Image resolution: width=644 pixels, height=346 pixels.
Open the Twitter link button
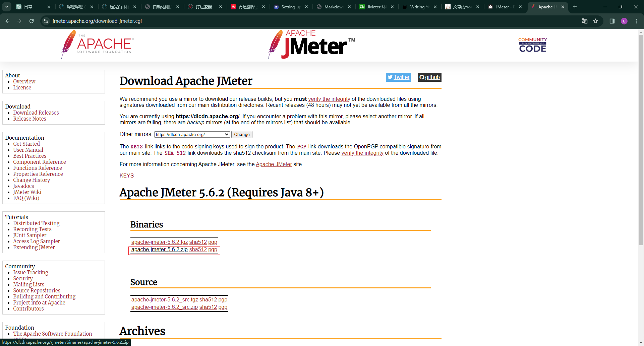pos(398,77)
